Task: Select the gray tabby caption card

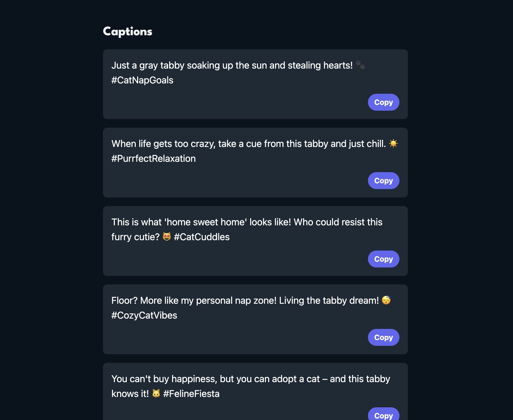Action: coord(255,84)
